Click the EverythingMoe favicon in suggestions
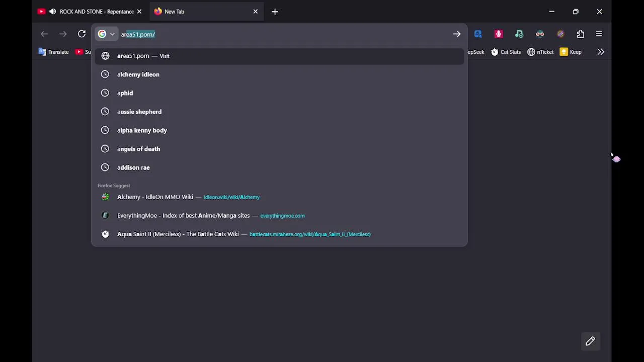Screen dimensions: 644x362 click(105, 216)
